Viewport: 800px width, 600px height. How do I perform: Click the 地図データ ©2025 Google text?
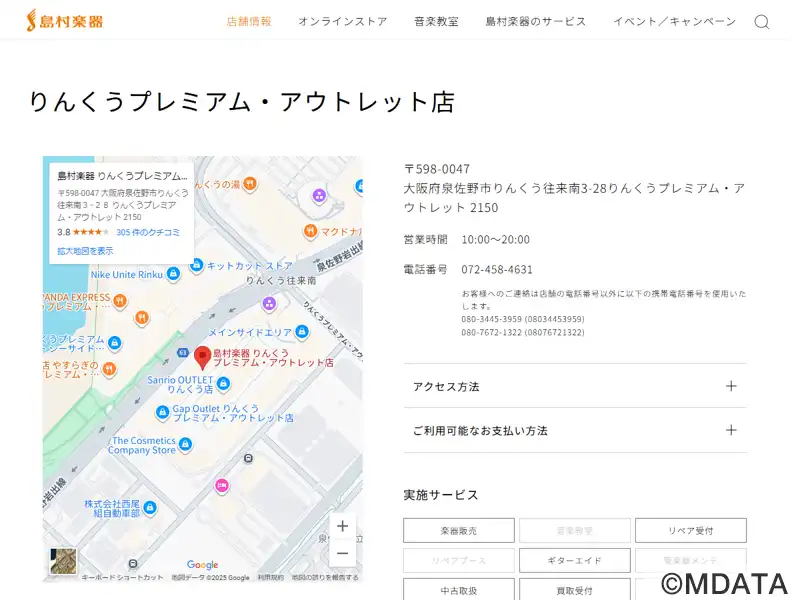(x=210, y=578)
